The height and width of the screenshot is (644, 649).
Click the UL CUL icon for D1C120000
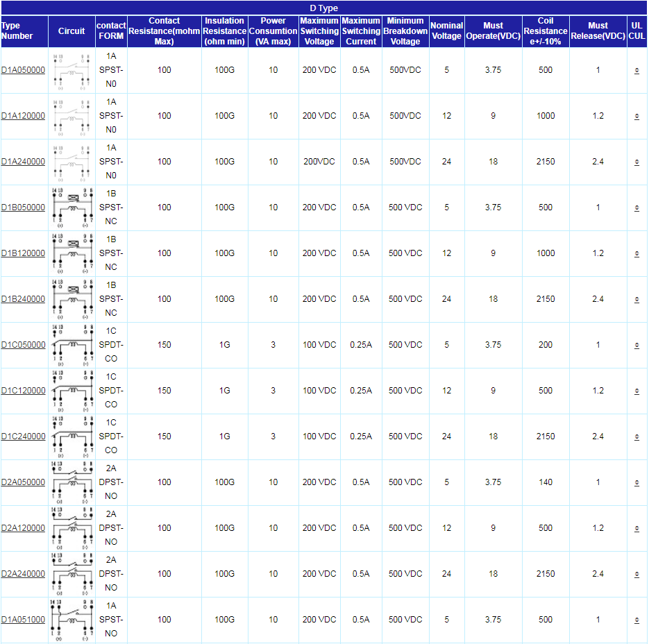pos(637,391)
